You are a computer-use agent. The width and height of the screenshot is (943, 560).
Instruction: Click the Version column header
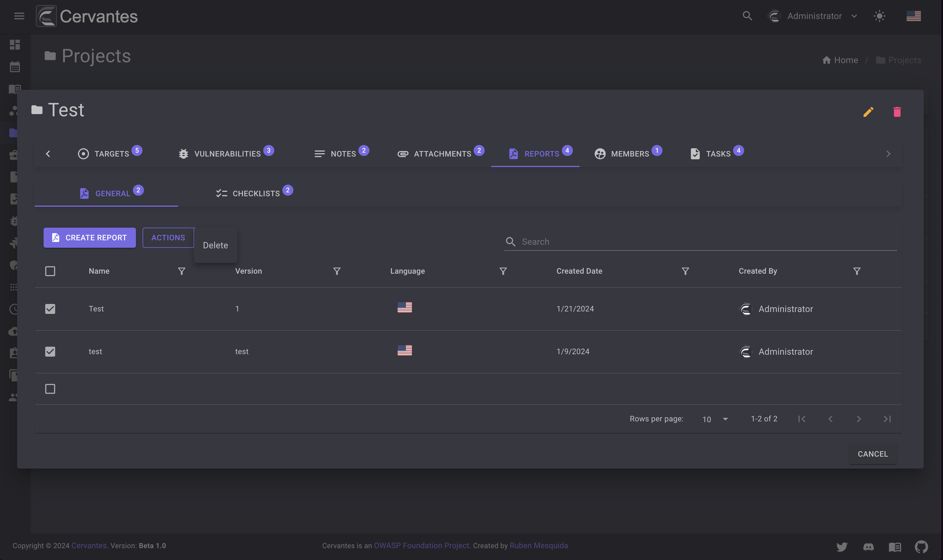click(x=248, y=271)
